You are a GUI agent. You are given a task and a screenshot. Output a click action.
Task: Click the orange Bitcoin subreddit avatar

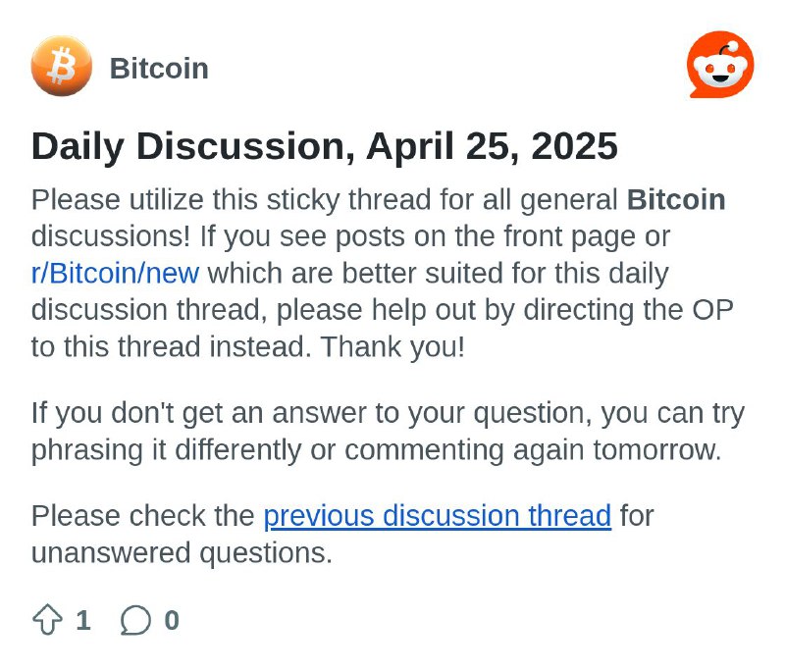[62, 66]
